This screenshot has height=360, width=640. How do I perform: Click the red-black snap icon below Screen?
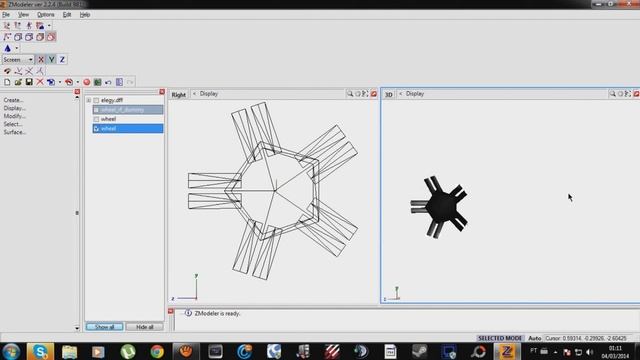(7, 71)
